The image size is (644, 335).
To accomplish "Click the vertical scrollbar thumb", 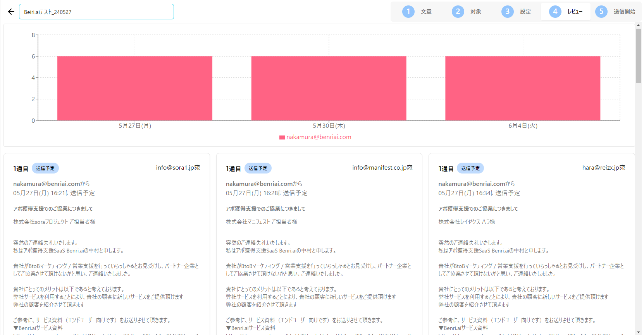I will click(638, 56).
